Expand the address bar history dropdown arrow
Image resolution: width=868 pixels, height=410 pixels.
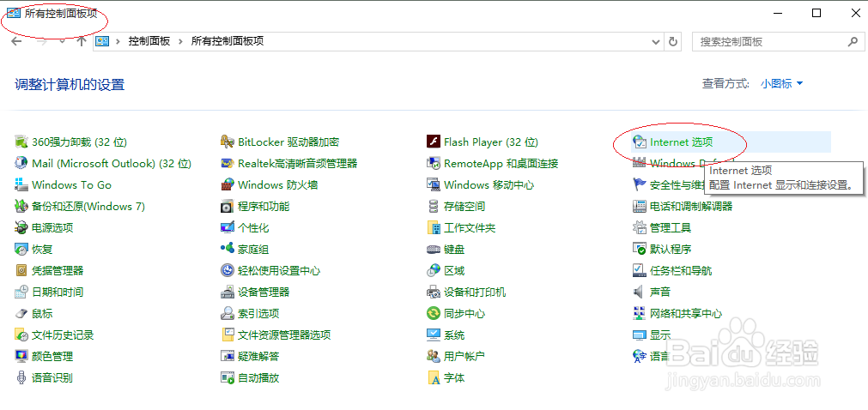coord(657,41)
